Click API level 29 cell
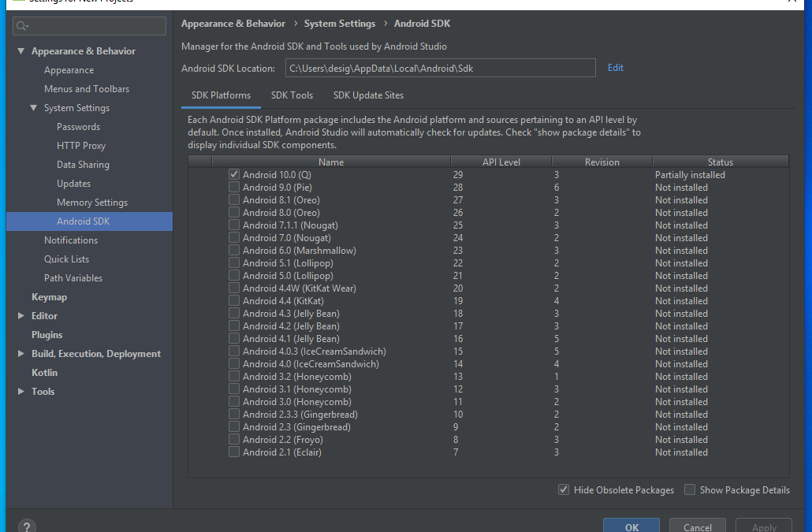Viewport: 812px width, 532px height. (x=458, y=175)
